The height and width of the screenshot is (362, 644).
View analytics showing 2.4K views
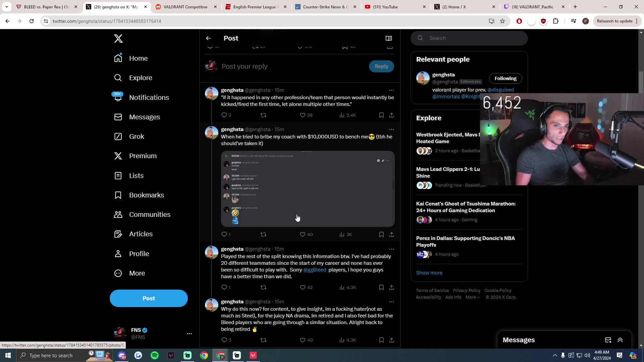click(347, 115)
